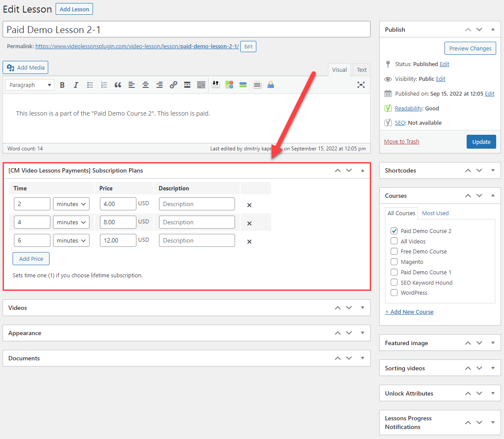Move the Subscription Plans panel down
This screenshot has width=504, height=439.
(x=349, y=170)
